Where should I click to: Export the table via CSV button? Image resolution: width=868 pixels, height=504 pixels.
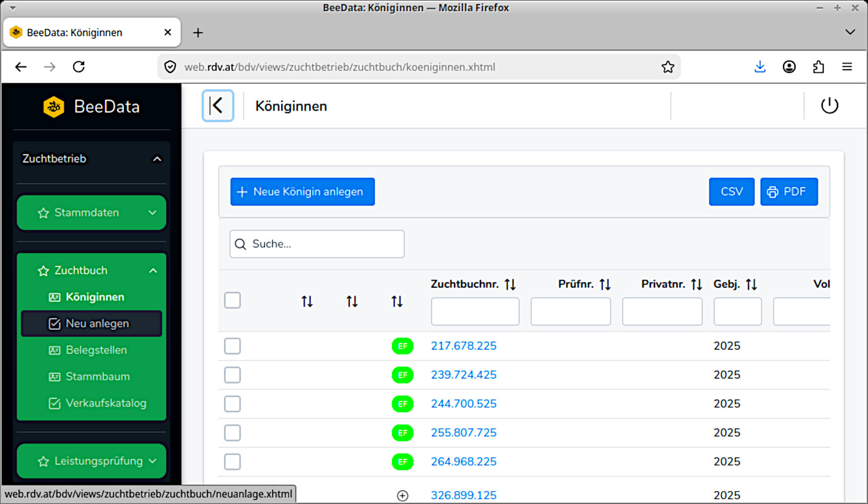(731, 192)
